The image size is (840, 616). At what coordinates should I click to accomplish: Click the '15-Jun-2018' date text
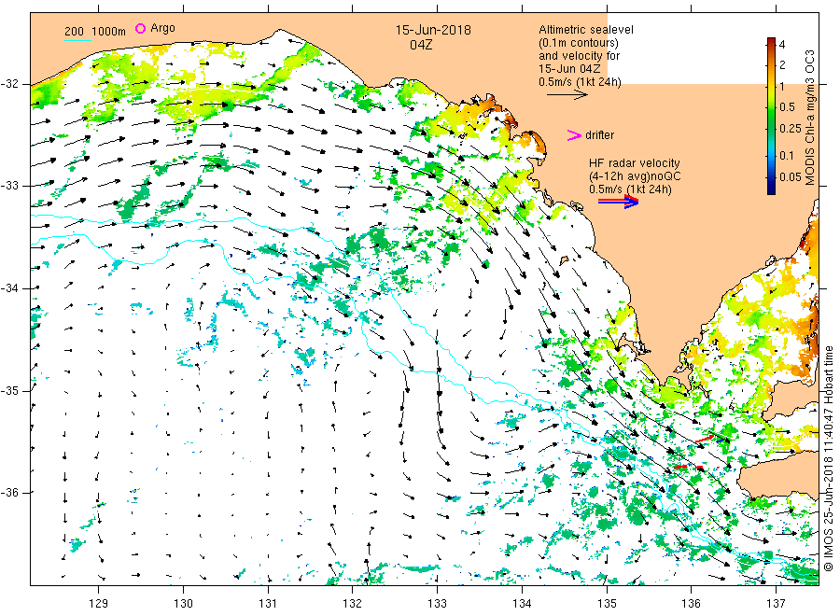(x=433, y=30)
